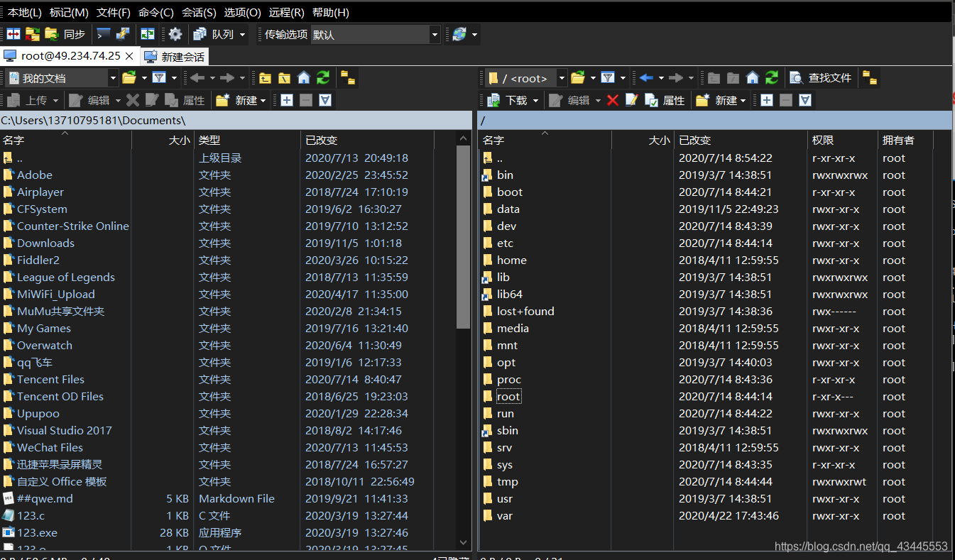This screenshot has height=560, width=955.
Task: Open the preferences gear icon
Action: (175, 34)
